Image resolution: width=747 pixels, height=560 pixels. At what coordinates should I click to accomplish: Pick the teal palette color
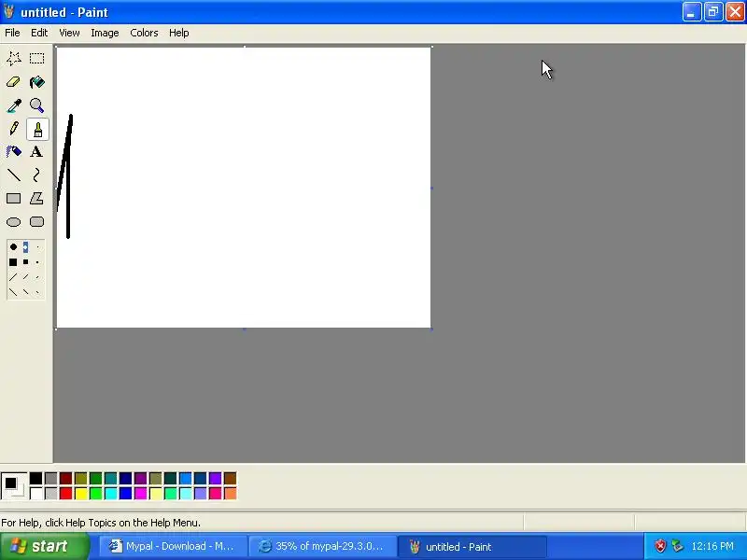click(x=110, y=478)
